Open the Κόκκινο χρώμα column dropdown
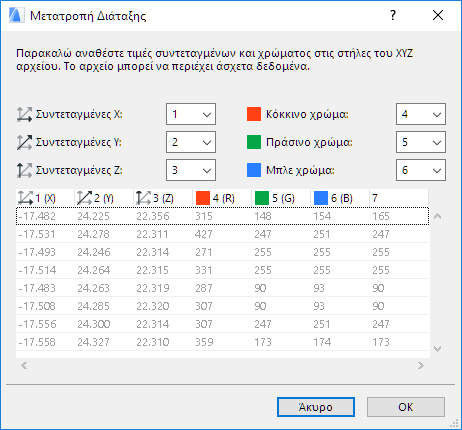The height and width of the screenshot is (430, 462). coord(421,114)
